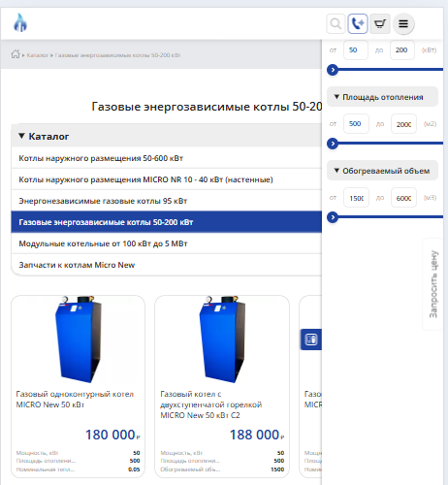
Task: Open the shopping cart icon
Action: click(380, 23)
